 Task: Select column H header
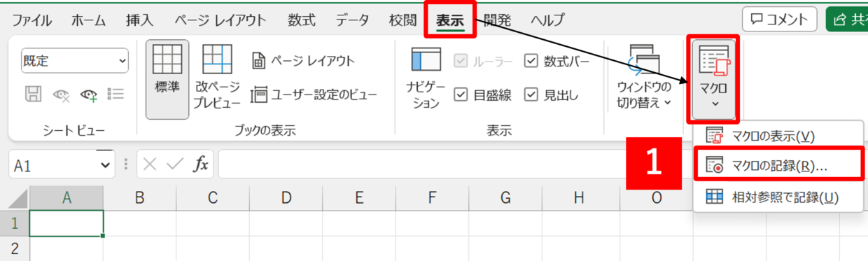(x=578, y=198)
